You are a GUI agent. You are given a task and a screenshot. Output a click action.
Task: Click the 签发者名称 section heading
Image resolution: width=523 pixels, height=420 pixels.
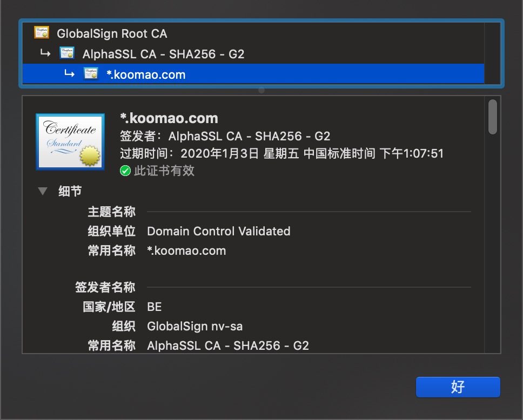tap(105, 287)
